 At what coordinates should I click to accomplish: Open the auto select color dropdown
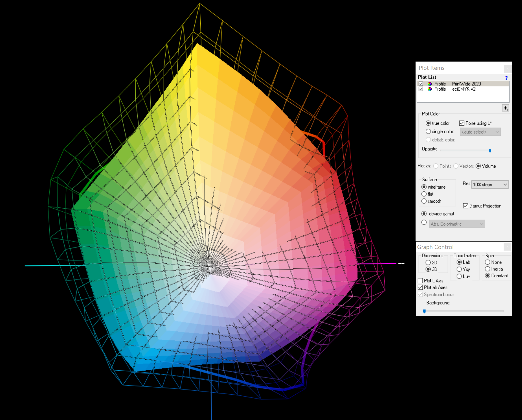(480, 132)
